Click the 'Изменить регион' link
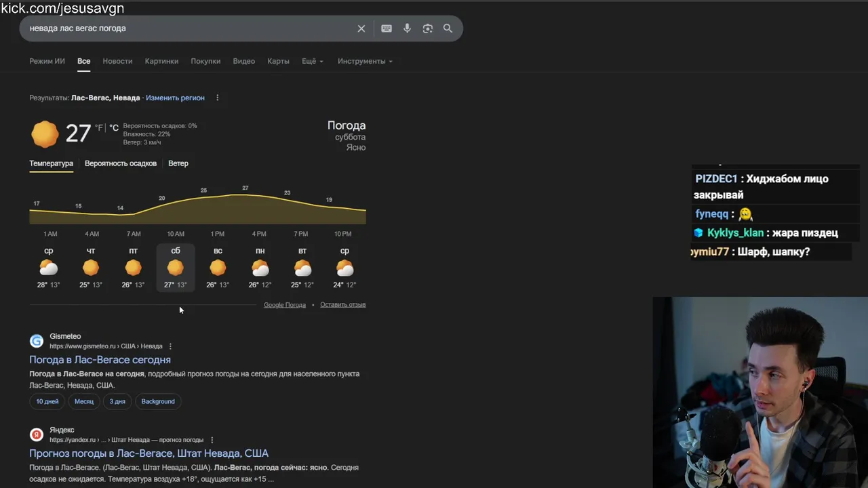 (x=175, y=98)
